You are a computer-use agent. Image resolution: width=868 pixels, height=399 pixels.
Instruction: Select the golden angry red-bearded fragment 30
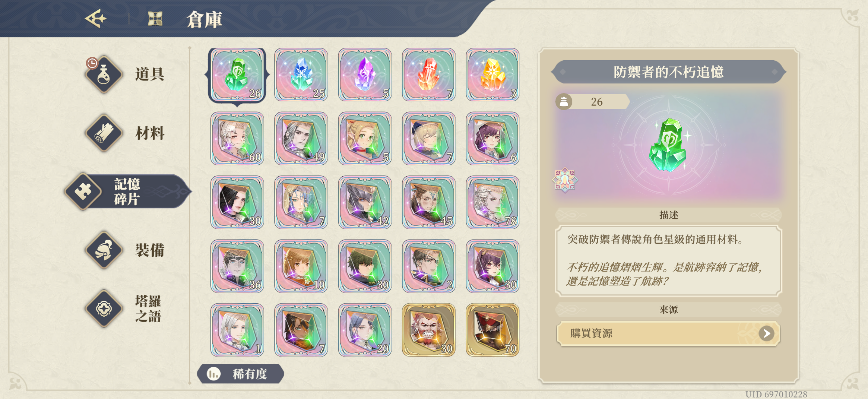pyautogui.click(x=429, y=330)
